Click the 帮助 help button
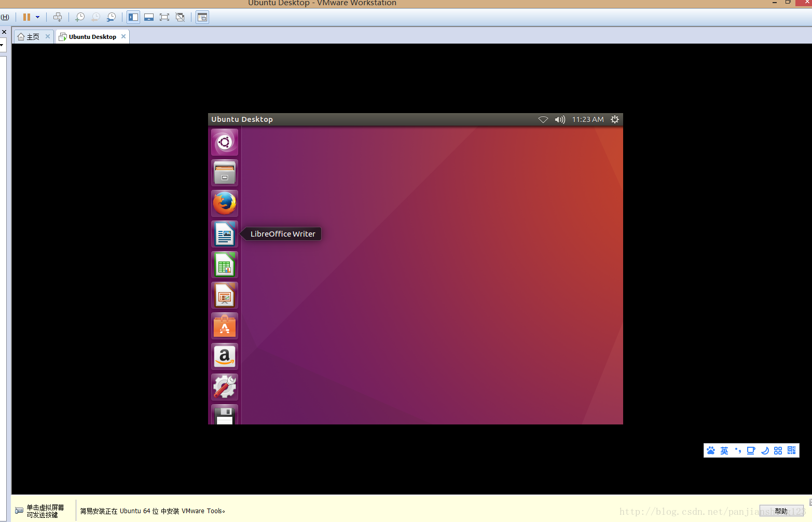Screen dimensions: 812x522 (x=781, y=511)
